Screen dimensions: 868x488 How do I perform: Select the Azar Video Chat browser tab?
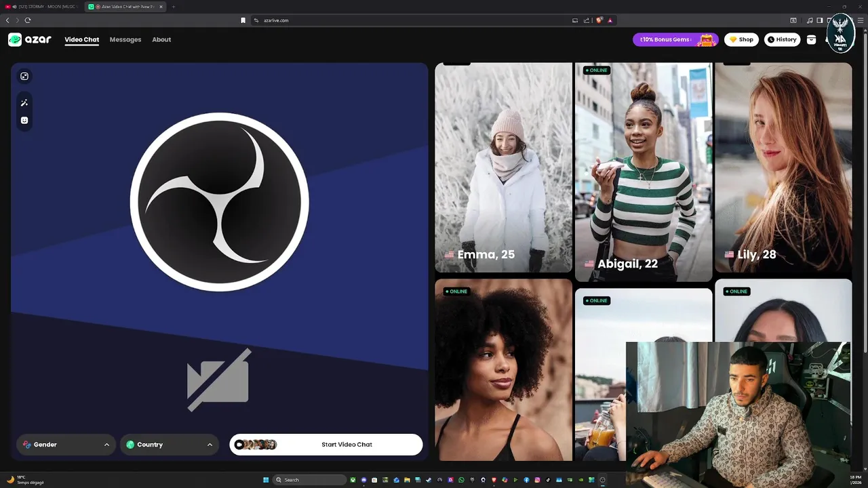tap(126, 7)
